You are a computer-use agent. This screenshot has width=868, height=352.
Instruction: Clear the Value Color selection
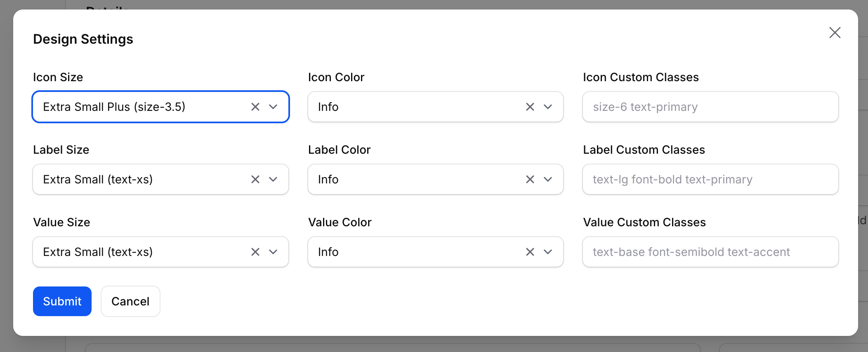click(x=530, y=252)
